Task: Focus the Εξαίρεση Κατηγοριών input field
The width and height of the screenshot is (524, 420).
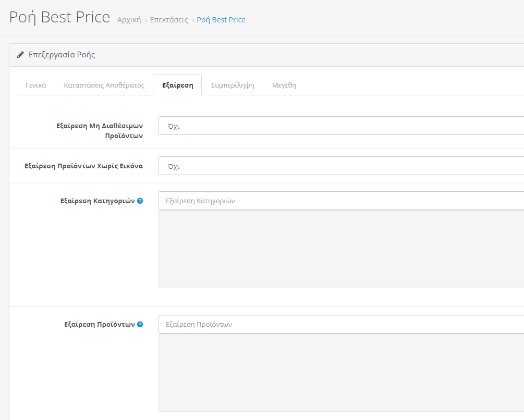Action: pyautogui.click(x=341, y=201)
